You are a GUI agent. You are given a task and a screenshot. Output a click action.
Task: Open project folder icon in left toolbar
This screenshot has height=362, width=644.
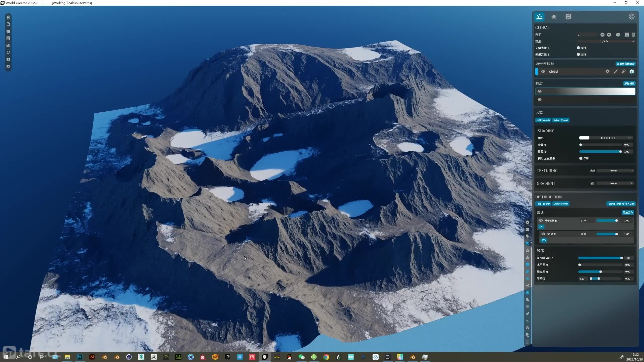[8, 31]
